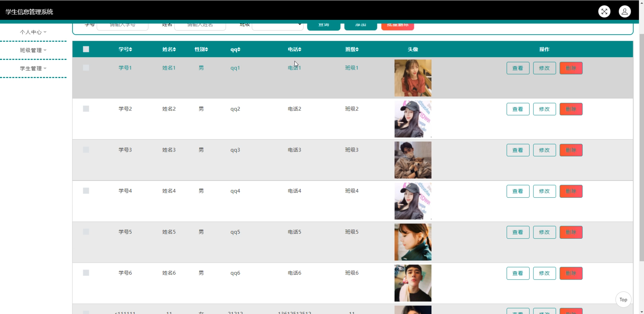Viewport: 644px width, 314px height.
Task: Edit 学号2 with 修改 button
Action: pyautogui.click(x=545, y=109)
